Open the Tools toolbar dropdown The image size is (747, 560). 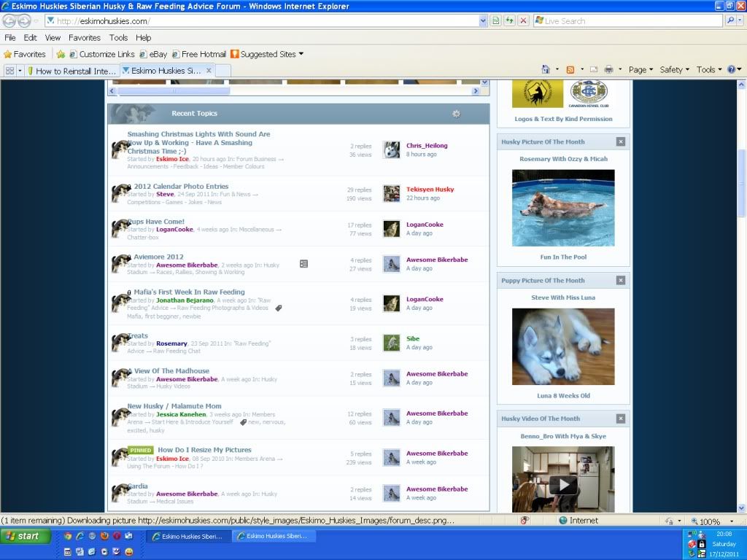pyautogui.click(x=709, y=69)
